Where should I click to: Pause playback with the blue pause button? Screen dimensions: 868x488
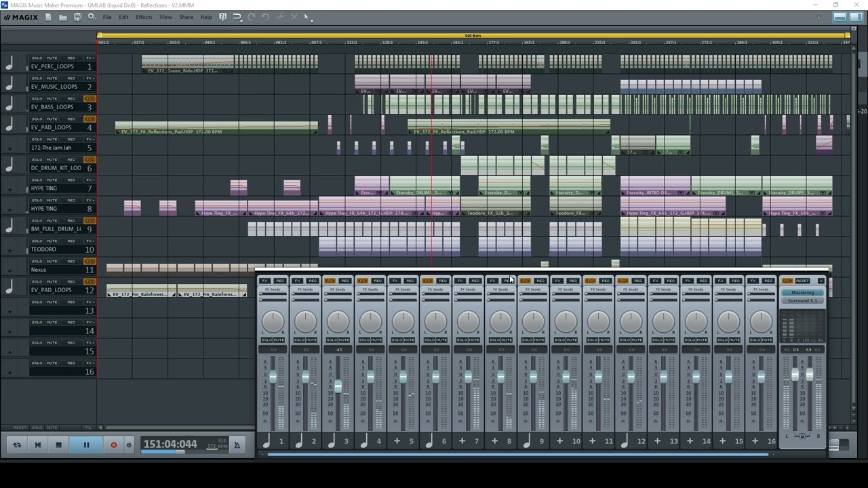click(x=86, y=445)
